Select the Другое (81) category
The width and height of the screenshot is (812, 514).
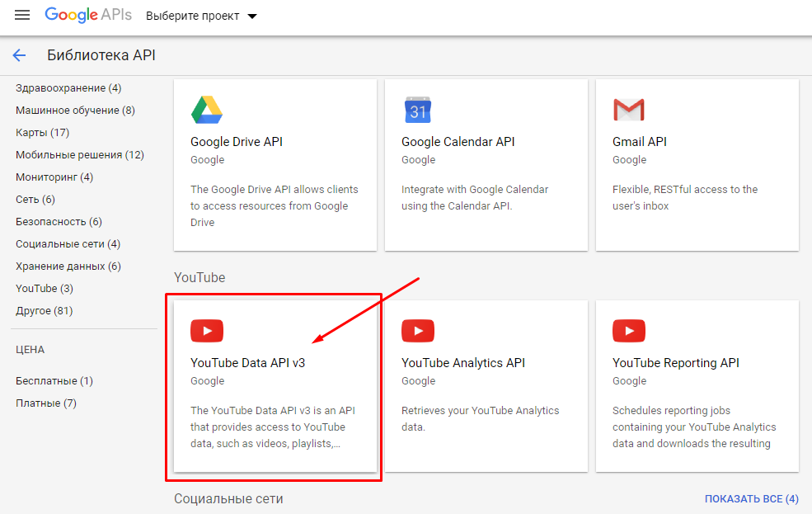[44, 311]
